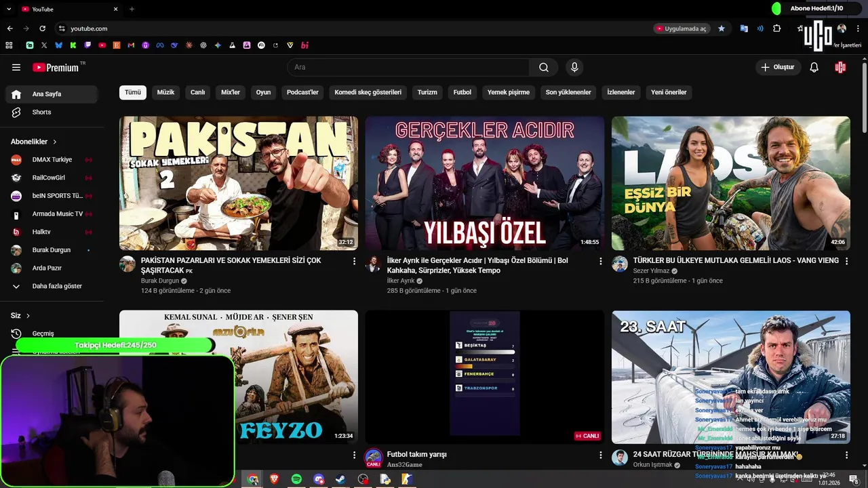Open Steam from the taskbar

point(340,479)
